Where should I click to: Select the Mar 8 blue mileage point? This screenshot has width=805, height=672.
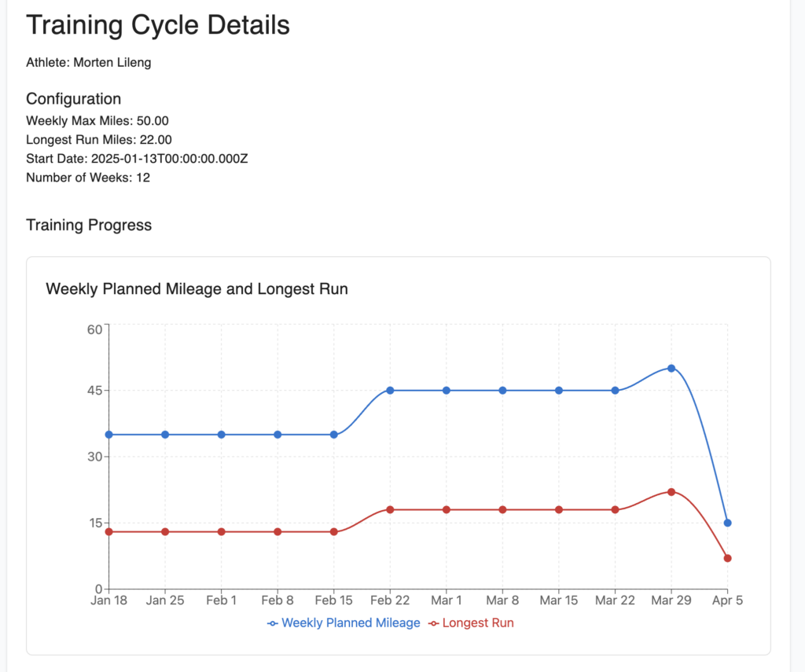(x=502, y=391)
